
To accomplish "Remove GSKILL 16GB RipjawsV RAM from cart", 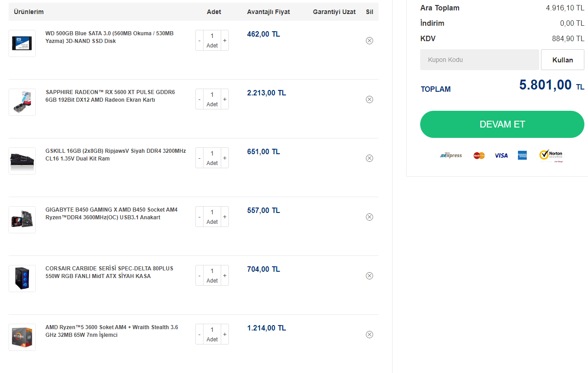I will click(369, 158).
